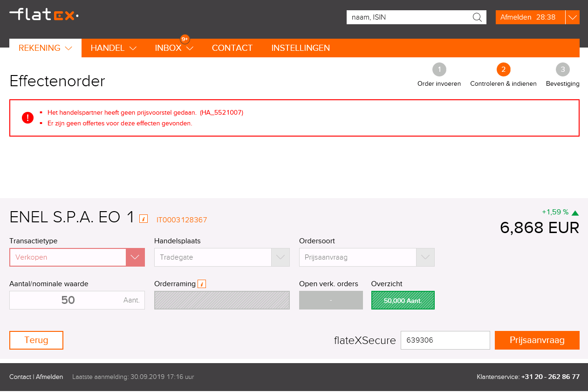Click the footer Contact link
This screenshot has height=392, width=588.
(20, 377)
